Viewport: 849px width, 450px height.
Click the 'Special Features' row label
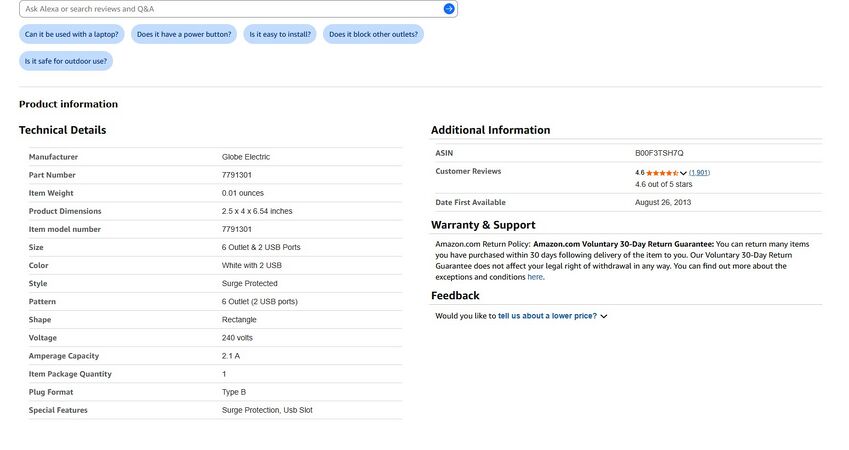58,410
